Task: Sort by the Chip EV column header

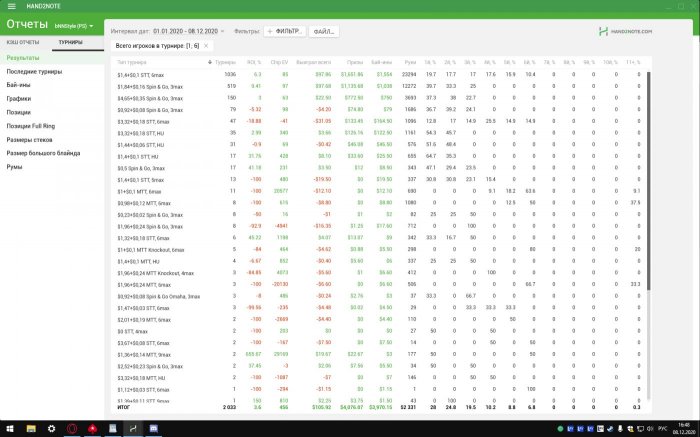Action: (279, 62)
